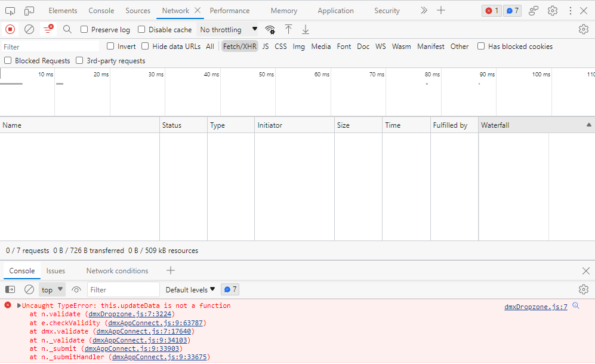The image size is (595, 364).
Task: Sort requests by Name column
Action: [x=80, y=125]
